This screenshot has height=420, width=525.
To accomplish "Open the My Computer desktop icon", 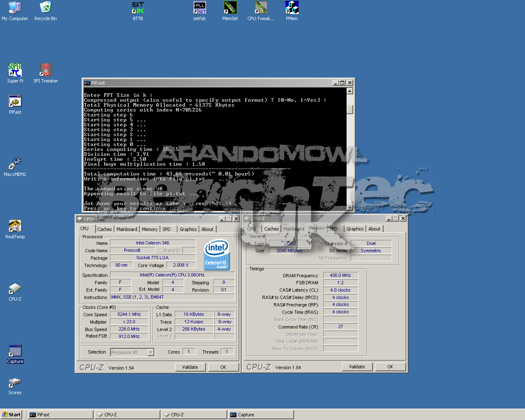I will click(x=15, y=11).
